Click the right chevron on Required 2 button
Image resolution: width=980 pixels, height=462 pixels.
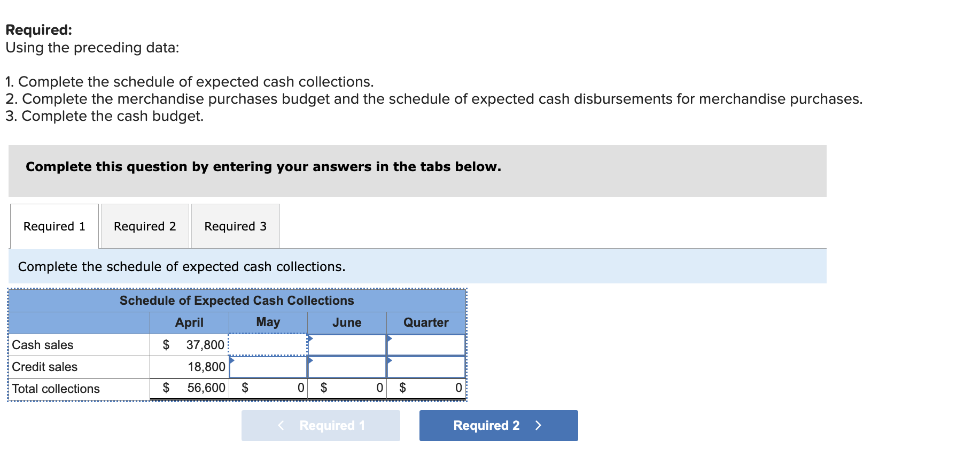(539, 426)
